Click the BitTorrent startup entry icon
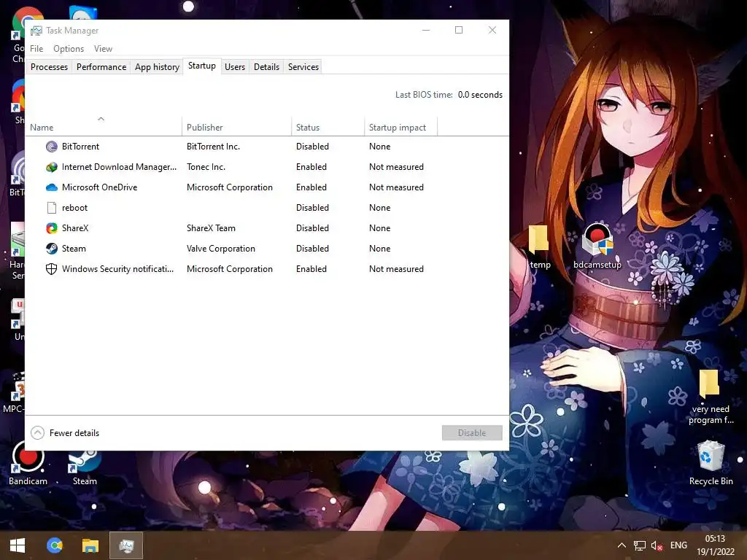 point(52,146)
